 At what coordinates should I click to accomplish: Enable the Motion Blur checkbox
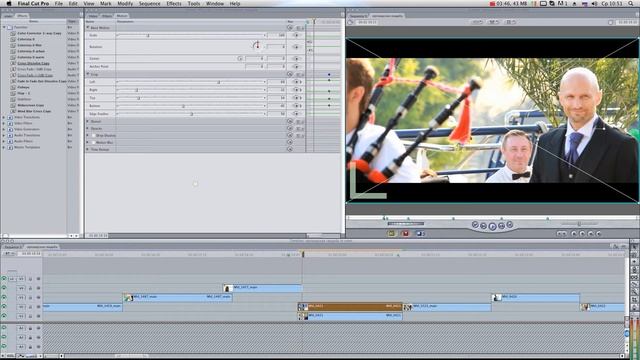point(93,142)
